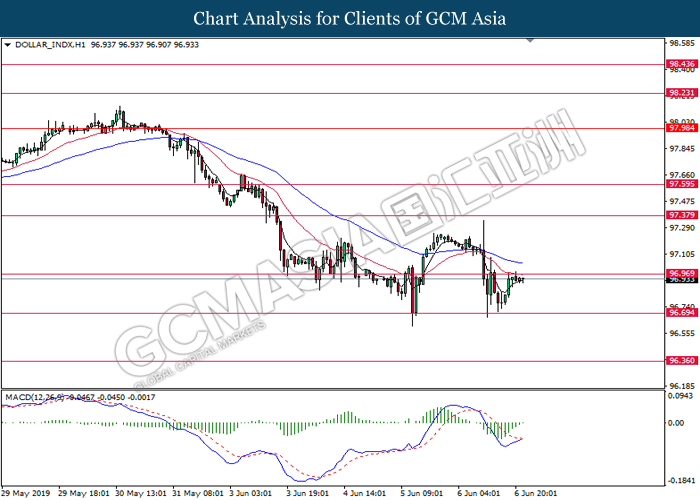Click the triangle arrow beside DOLLAR_INDX symbol

click(8, 45)
